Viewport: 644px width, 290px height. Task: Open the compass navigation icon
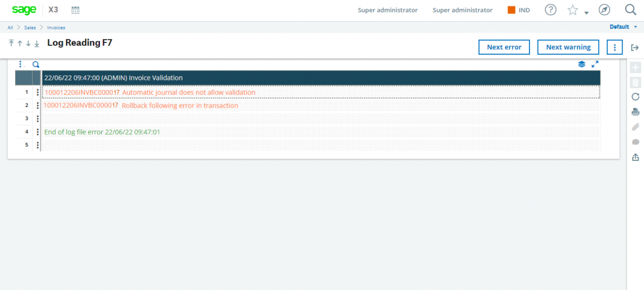click(604, 10)
